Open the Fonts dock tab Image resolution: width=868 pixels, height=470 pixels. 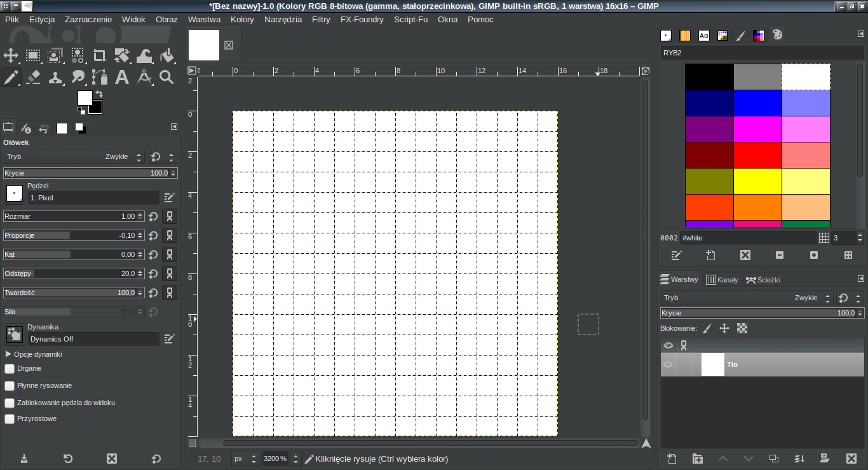(x=703, y=36)
